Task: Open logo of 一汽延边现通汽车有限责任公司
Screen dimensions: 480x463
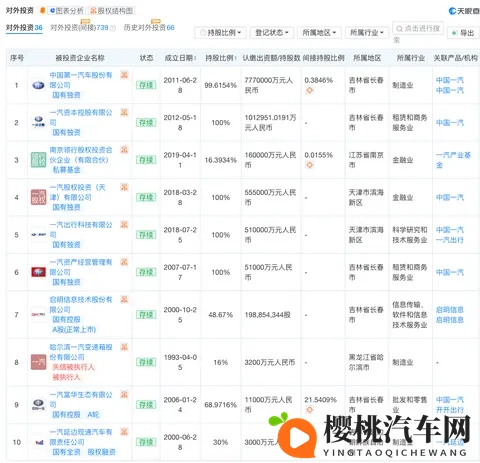Action: 38,442
